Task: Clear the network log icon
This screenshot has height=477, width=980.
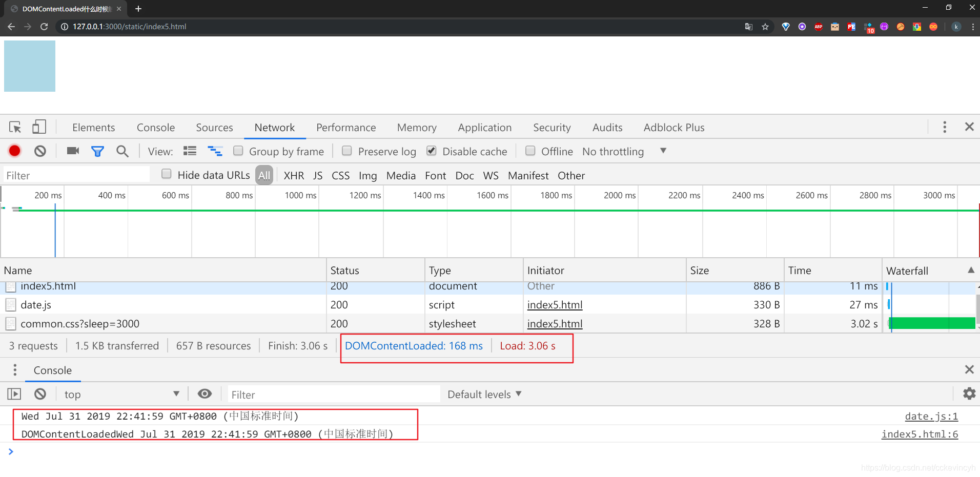Action: tap(40, 151)
